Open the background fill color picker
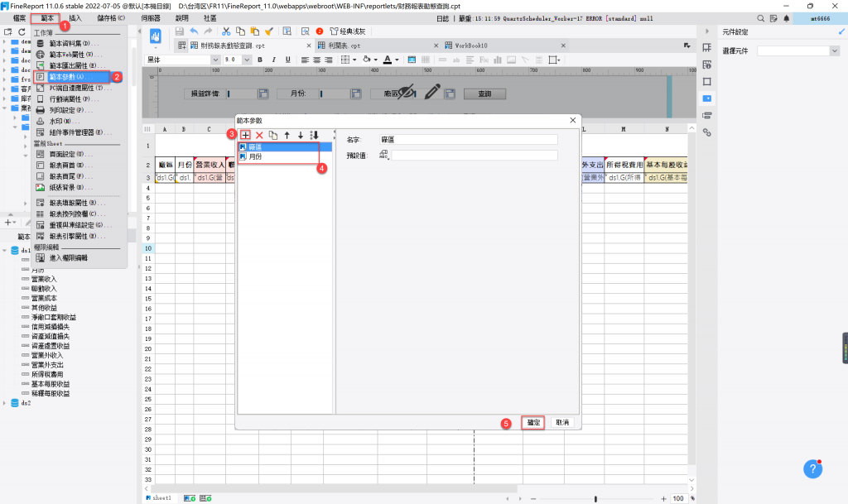This screenshot has height=504, width=848. (370, 60)
